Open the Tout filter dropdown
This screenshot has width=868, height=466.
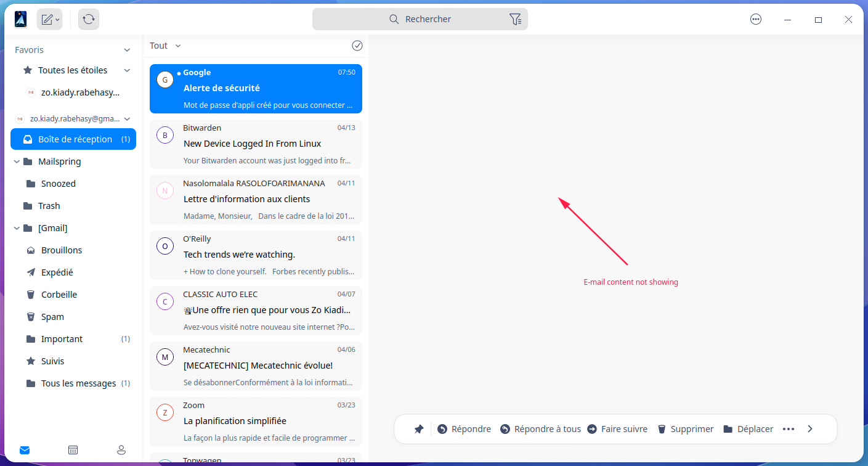click(x=165, y=46)
